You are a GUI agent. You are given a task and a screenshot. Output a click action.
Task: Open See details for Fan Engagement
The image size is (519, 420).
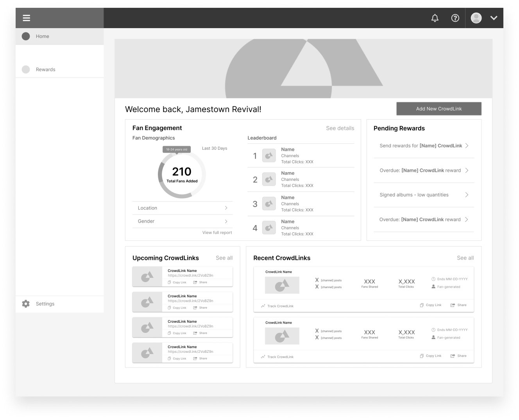coord(340,128)
